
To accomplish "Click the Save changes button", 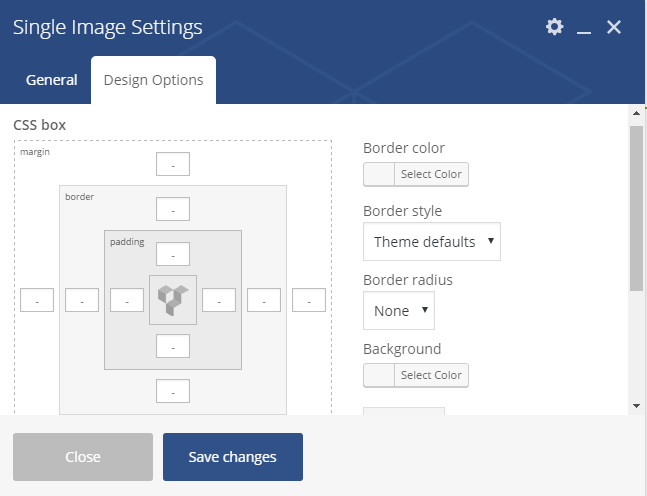I will 233,457.
